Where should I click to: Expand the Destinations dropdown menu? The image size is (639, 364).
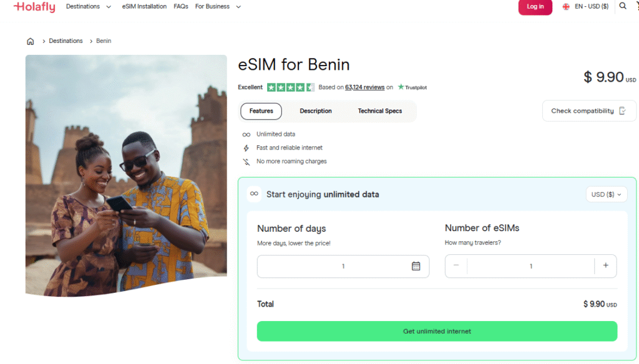click(88, 6)
